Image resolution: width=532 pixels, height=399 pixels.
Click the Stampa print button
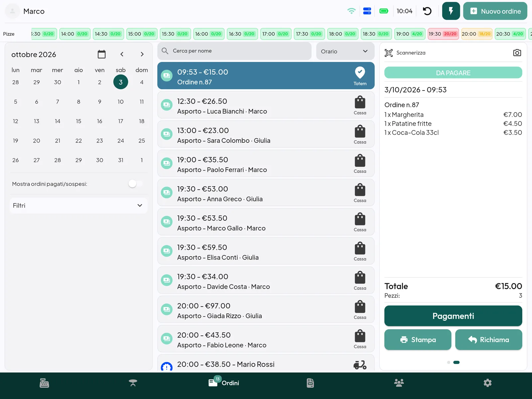(x=418, y=339)
